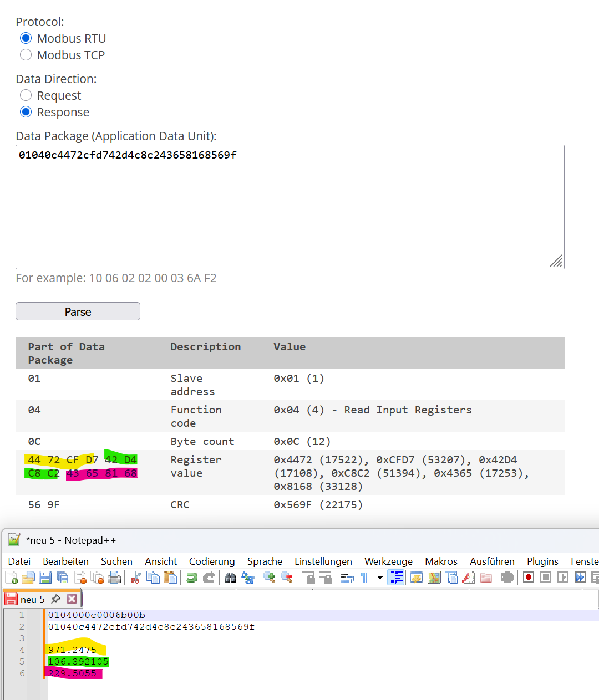Pin the neu 5 tab
Viewport: 599px width, 700px height.
click(55, 599)
